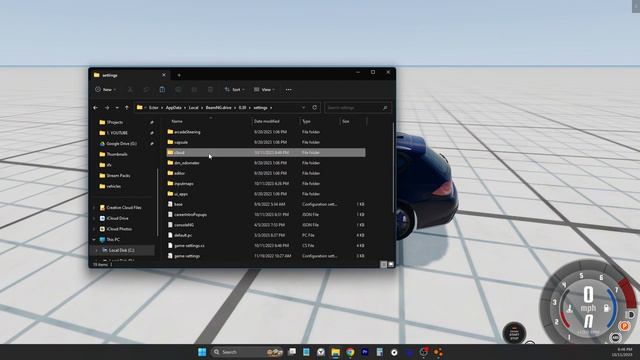The height and width of the screenshot is (360, 640).
Task: Select the game-settings.cs file
Action: click(x=266, y=246)
